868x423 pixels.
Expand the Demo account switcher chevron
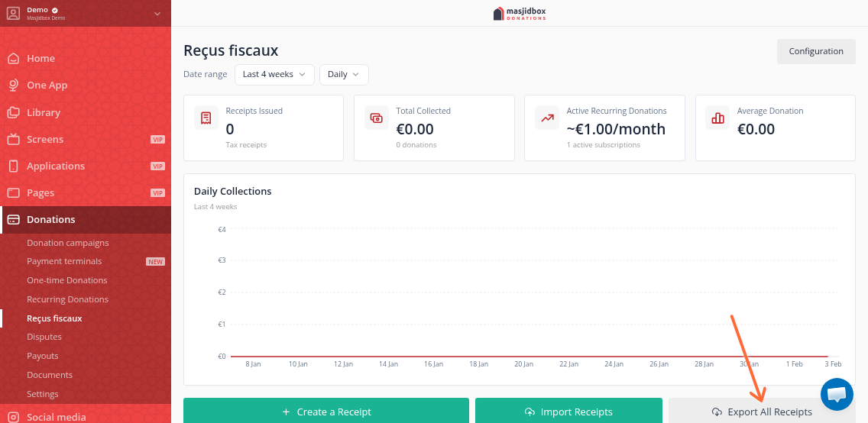157,13
